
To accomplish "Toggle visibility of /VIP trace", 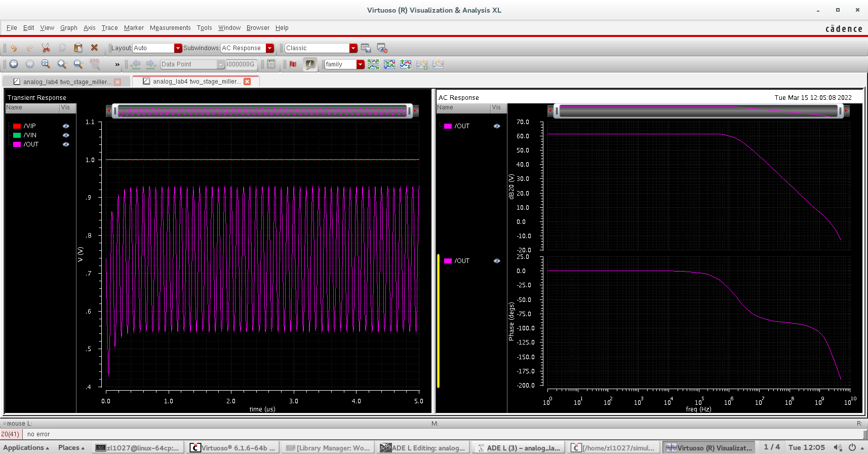I will click(66, 126).
